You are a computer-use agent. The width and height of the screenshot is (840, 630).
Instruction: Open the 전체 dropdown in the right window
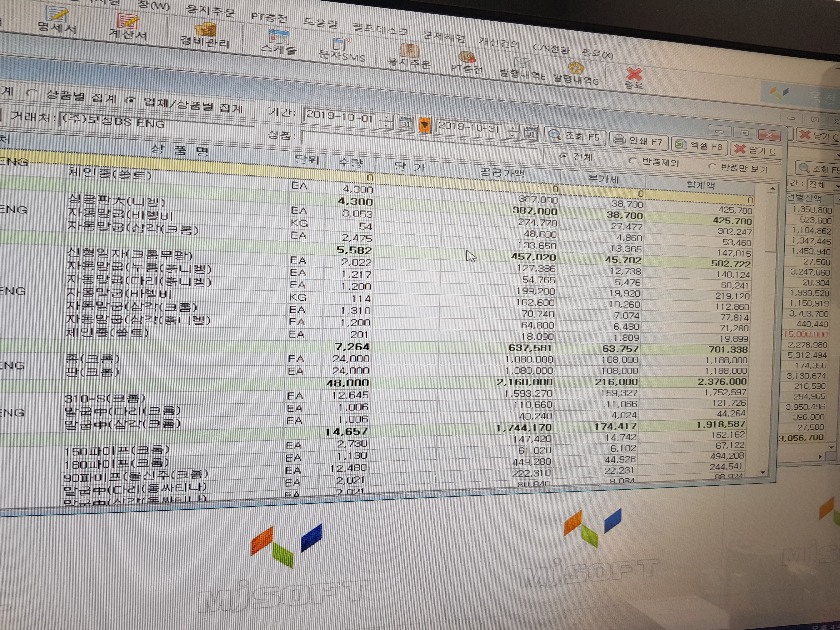click(x=822, y=185)
